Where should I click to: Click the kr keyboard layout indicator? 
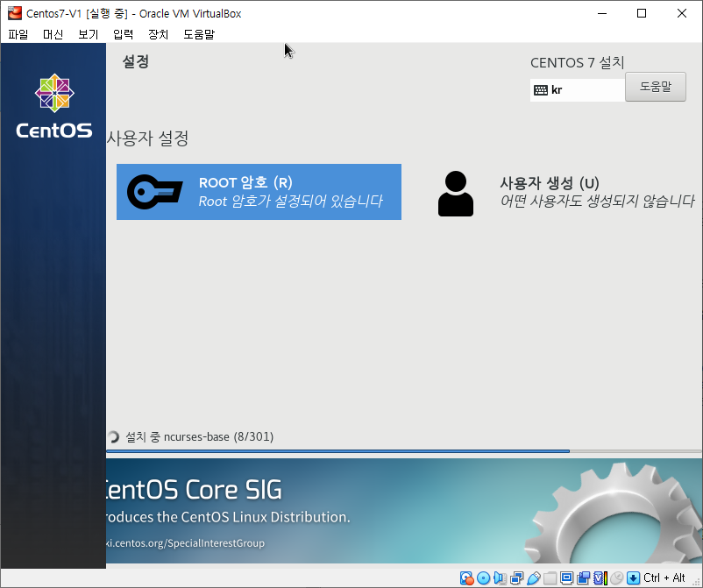(578, 90)
